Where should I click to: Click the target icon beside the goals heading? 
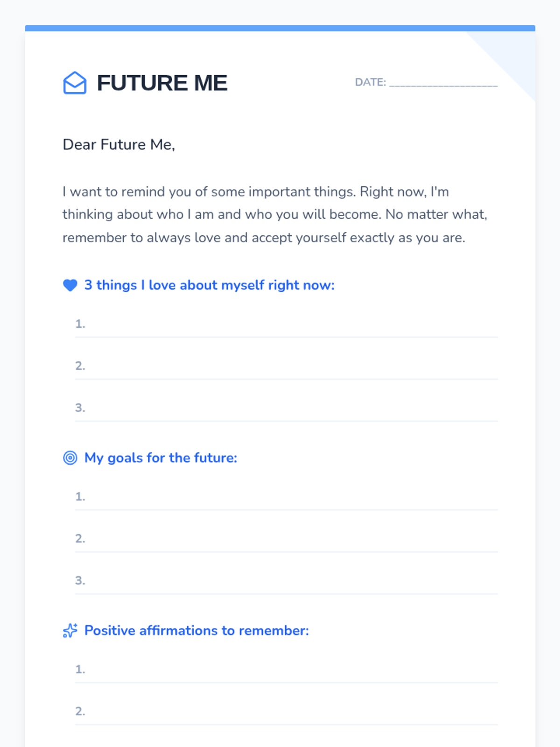click(x=70, y=458)
